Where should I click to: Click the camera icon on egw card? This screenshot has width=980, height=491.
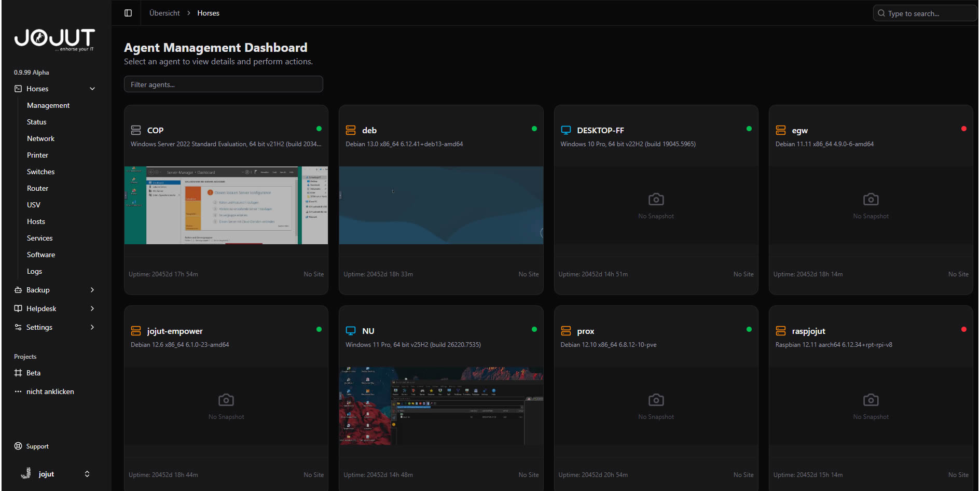871,199
